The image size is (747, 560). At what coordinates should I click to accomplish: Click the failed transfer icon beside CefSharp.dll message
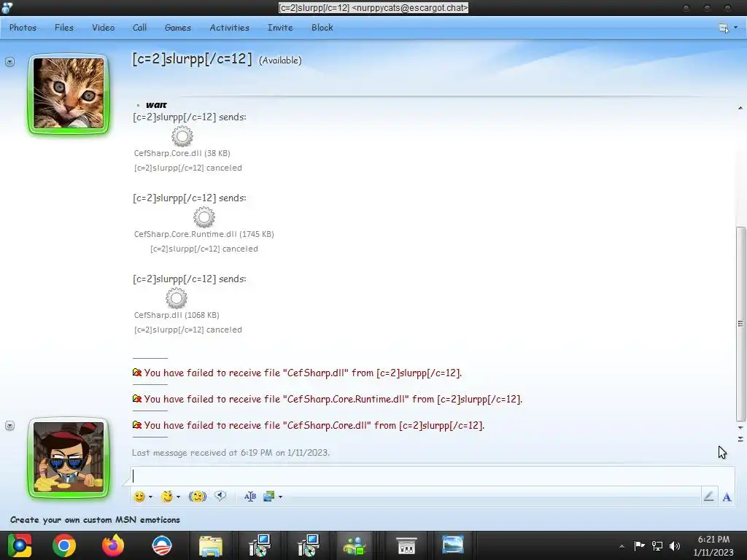[137, 373]
